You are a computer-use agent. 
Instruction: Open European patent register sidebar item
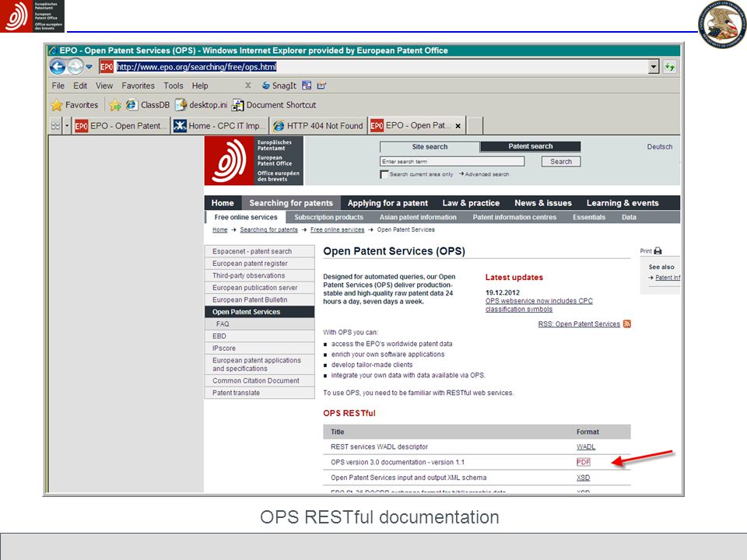click(260, 264)
